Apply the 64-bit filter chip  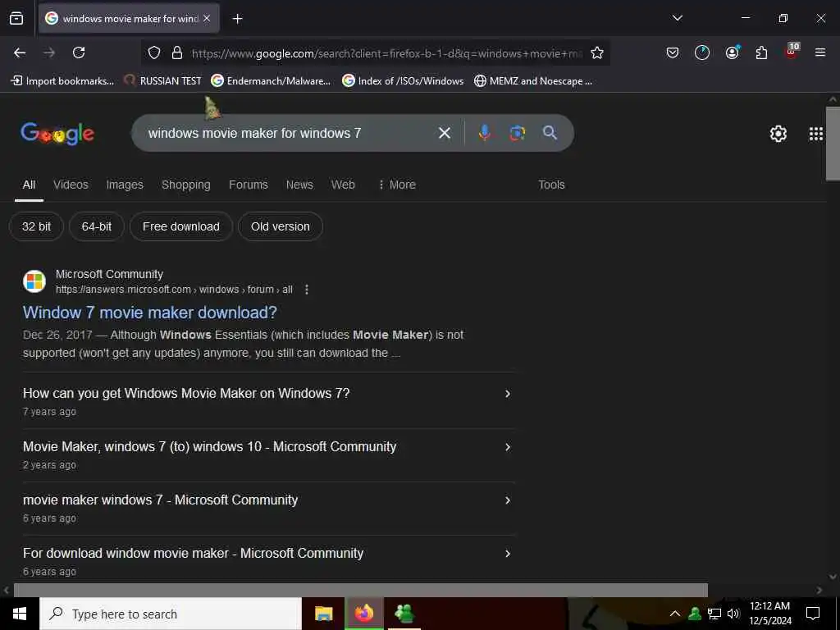pyautogui.click(x=97, y=226)
